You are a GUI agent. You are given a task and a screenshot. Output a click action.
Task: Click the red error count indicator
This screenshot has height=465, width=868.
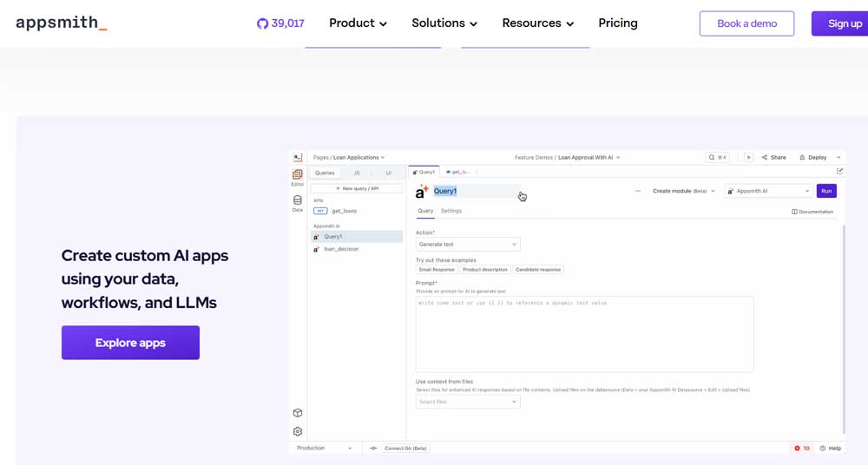[x=801, y=449]
